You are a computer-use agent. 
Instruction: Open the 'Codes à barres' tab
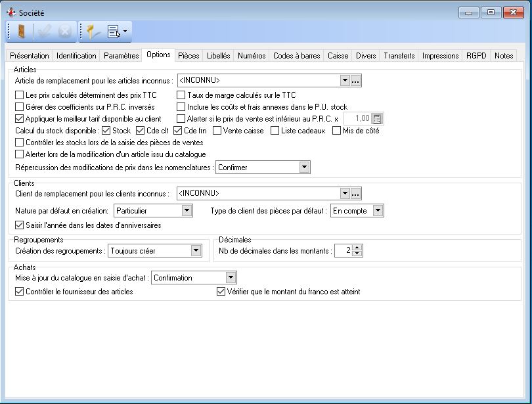[x=296, y=56]
